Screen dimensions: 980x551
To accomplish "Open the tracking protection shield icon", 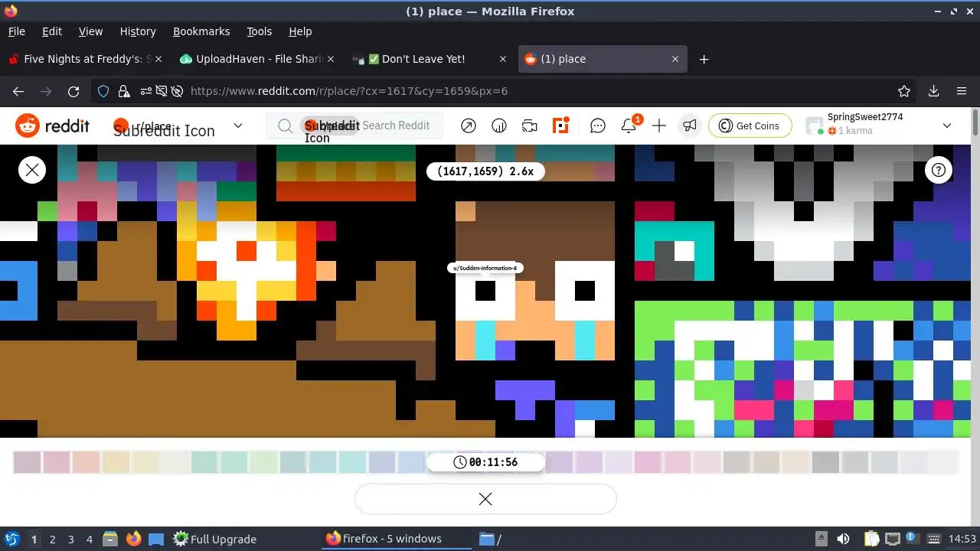I will click(103, 91).
